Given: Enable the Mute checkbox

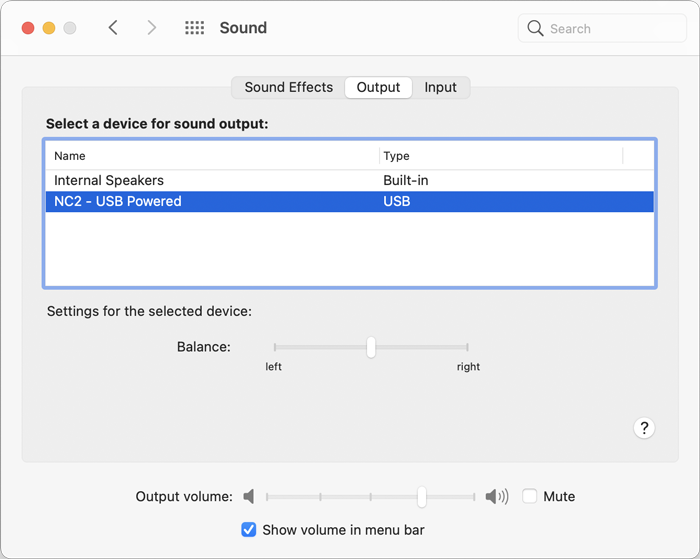Looking at the screenshot, I should (529, 496).
